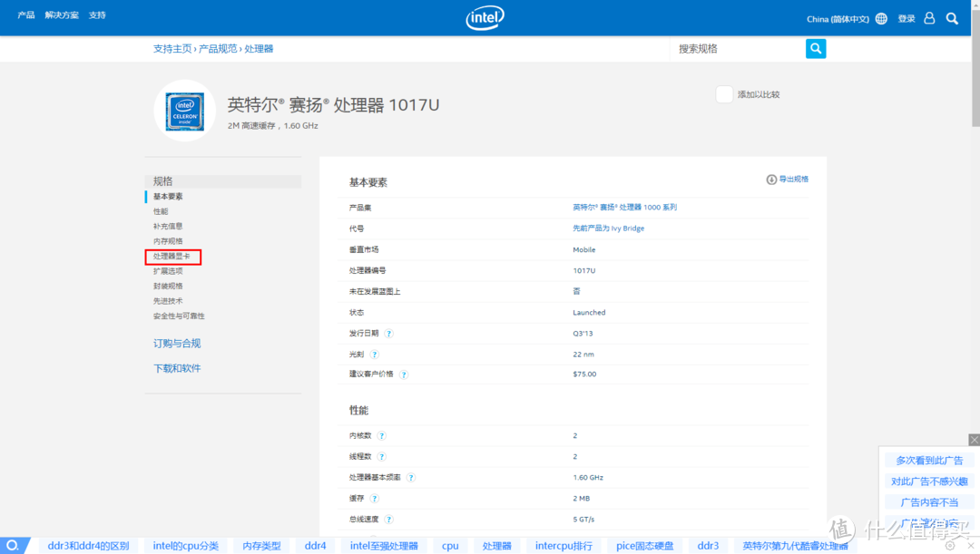Screen dimensions: 980x554
Task: Jump to 性能 section in sidebar
Action: tap(161, 211)
